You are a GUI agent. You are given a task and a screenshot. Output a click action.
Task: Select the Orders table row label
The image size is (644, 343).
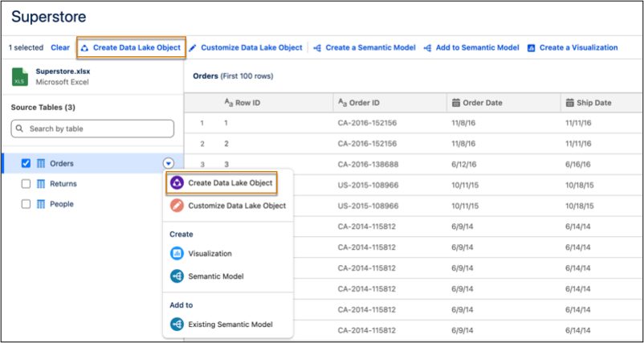[x=62, y=164]
